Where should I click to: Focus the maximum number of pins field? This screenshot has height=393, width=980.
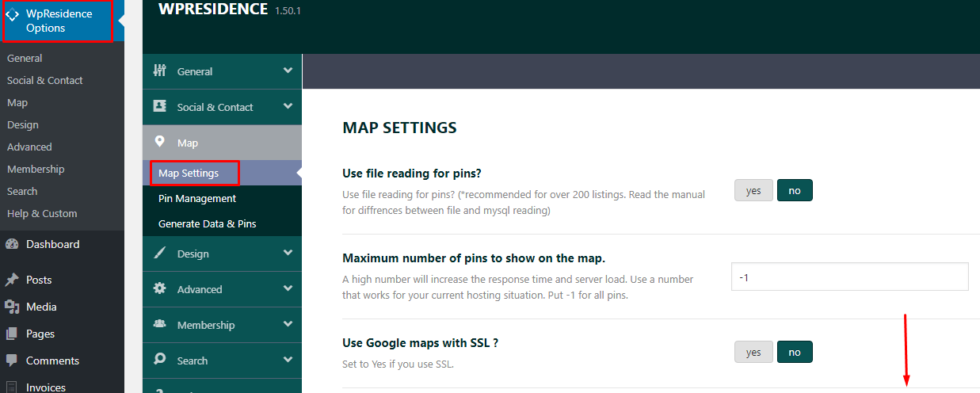[849, 277]
